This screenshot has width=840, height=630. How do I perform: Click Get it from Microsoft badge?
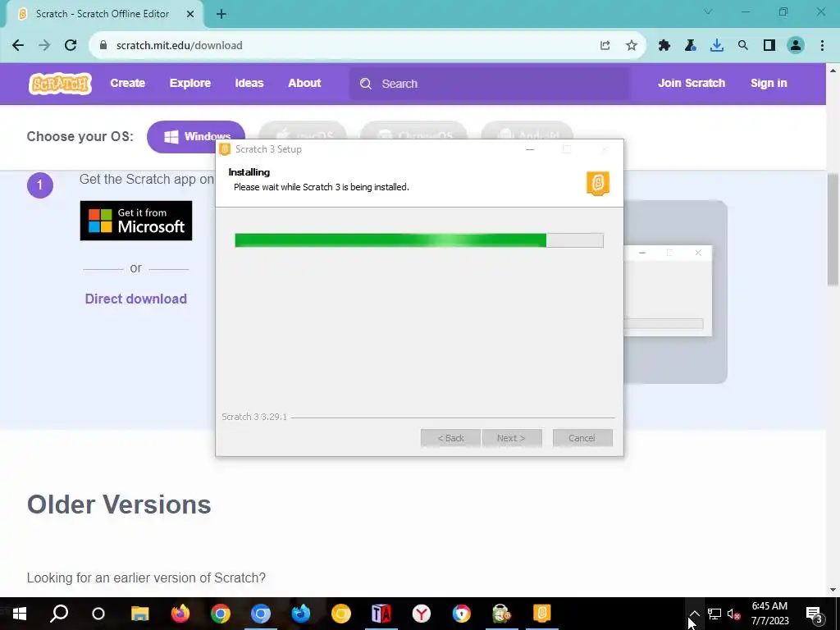click(136, 221)
